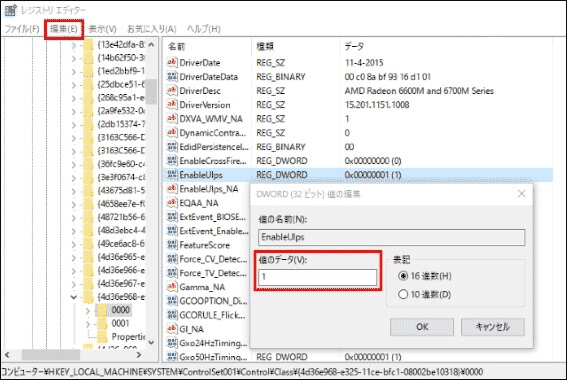Click the ExtEvent_BIOSE... value icon

[172, 217]
